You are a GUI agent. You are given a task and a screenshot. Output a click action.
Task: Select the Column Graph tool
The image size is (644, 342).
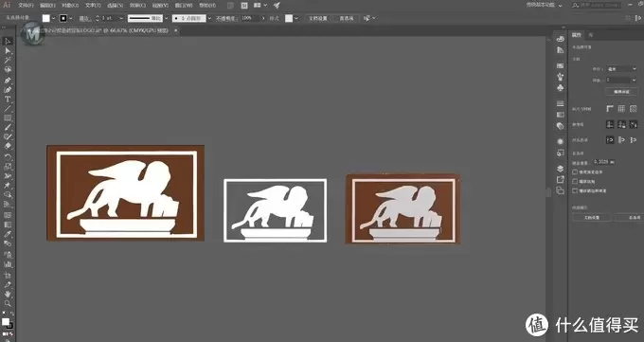coord(8,264)
